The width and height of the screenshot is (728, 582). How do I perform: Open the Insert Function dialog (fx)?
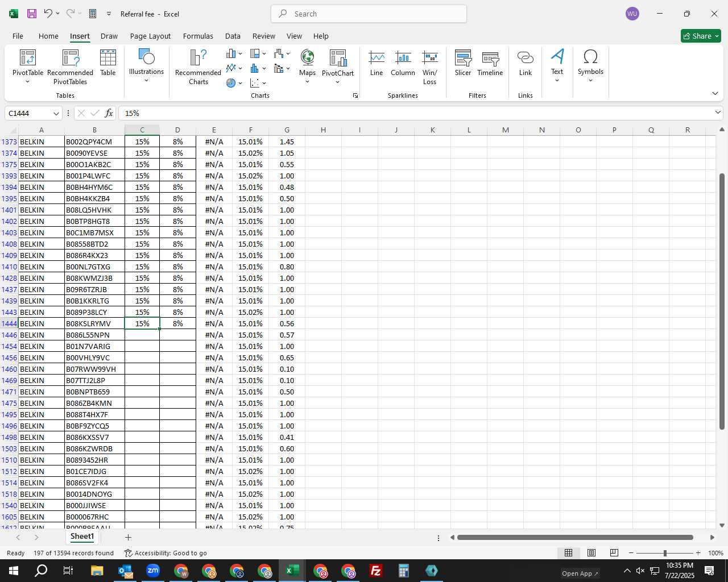point(109,113)
